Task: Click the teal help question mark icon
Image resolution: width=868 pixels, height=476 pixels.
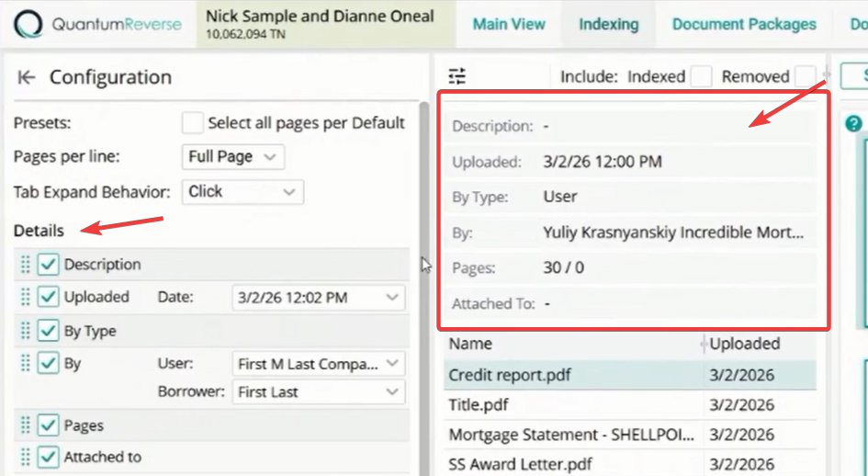Action: pos(853,123)
